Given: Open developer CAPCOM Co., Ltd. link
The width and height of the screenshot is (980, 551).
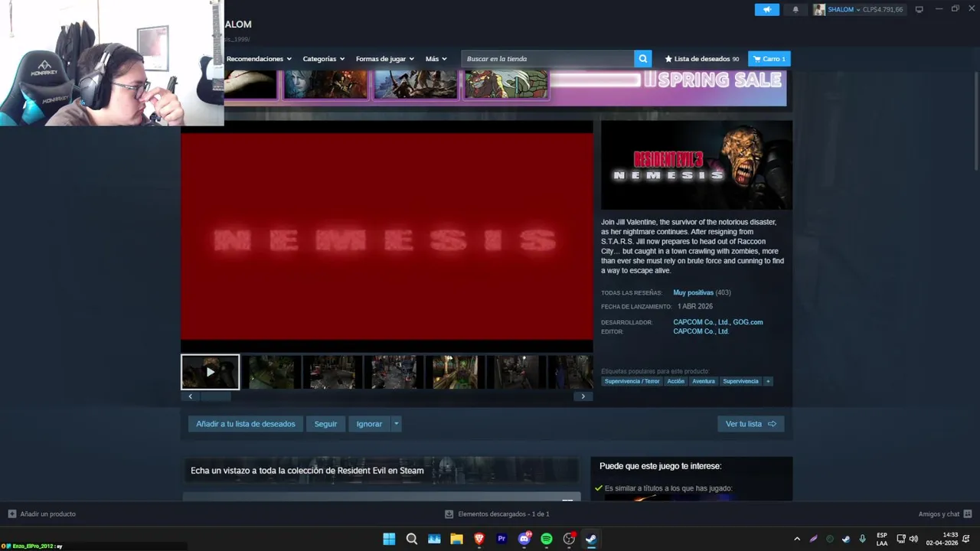Looking at the screenshot, I should (701, 322).
